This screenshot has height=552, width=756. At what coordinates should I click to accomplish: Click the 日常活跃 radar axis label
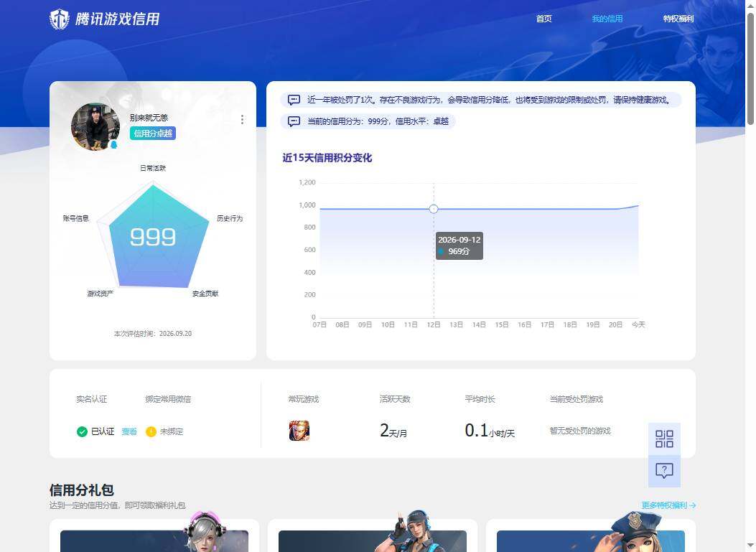click(153, 168)
